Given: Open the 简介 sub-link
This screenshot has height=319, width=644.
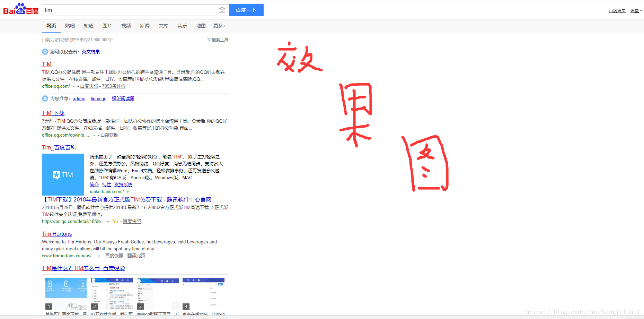Looking at the screenshot, I should [x=94, y=185].
